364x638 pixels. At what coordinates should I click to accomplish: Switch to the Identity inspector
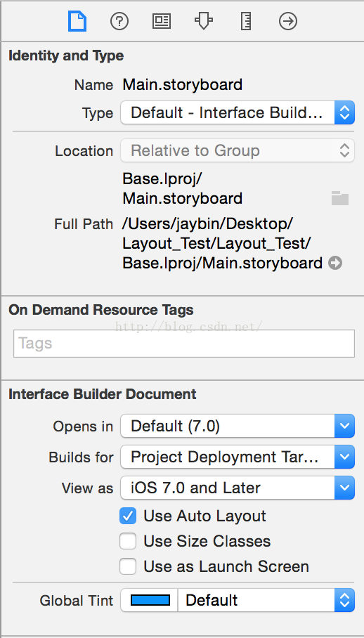pyautogui.click(x=162, y=21)
